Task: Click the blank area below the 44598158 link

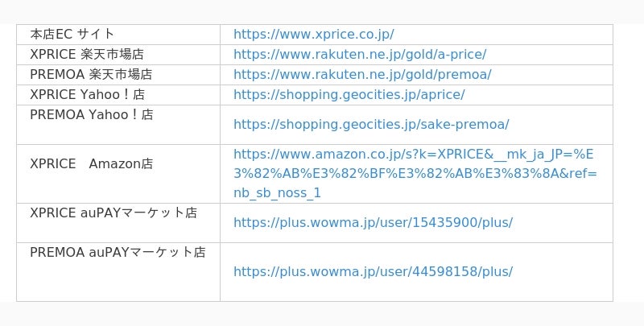Action: pos(416,291)
